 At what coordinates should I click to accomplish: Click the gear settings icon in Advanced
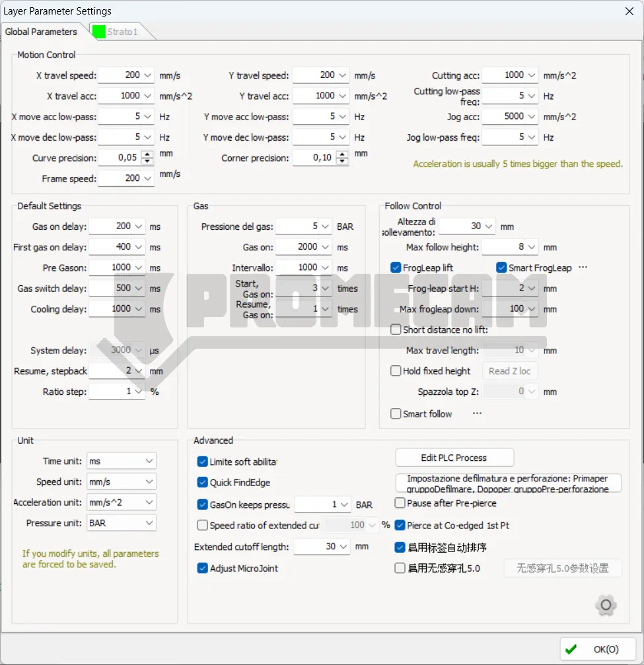pos(605,604)
